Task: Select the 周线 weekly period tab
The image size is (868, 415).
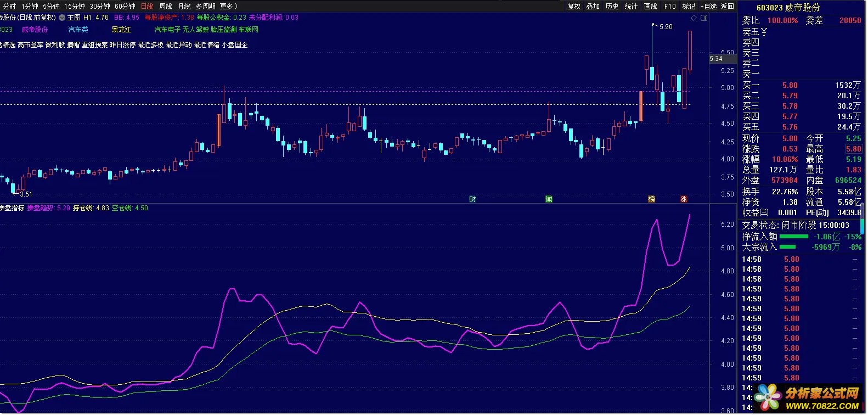Action: [x=166, y=7]
